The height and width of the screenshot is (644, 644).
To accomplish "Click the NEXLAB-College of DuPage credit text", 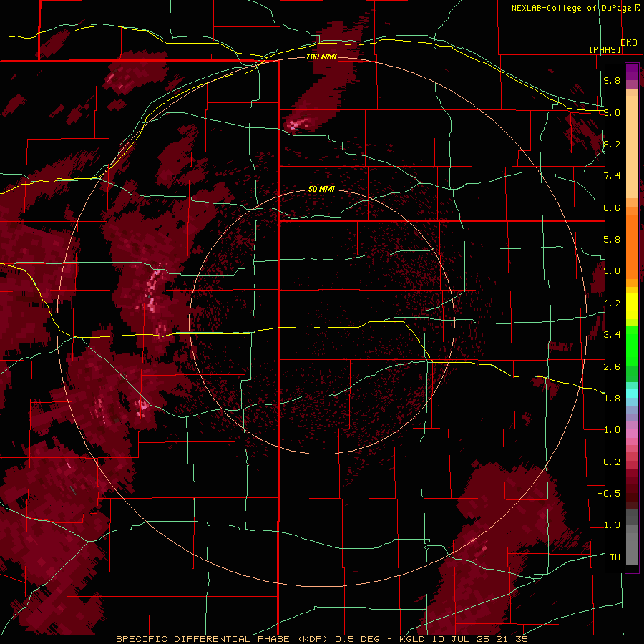I will 572,8.
